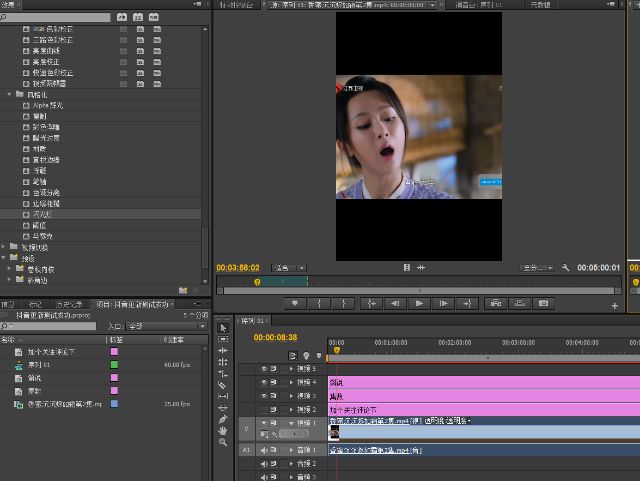This screenshot has height=481, width=640.
Task: Add a marker in the source monitor
Action: point(295,303)
